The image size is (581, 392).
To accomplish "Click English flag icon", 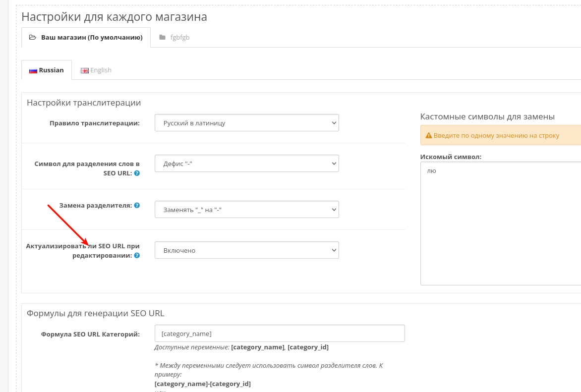I will [x=85, y=70].
